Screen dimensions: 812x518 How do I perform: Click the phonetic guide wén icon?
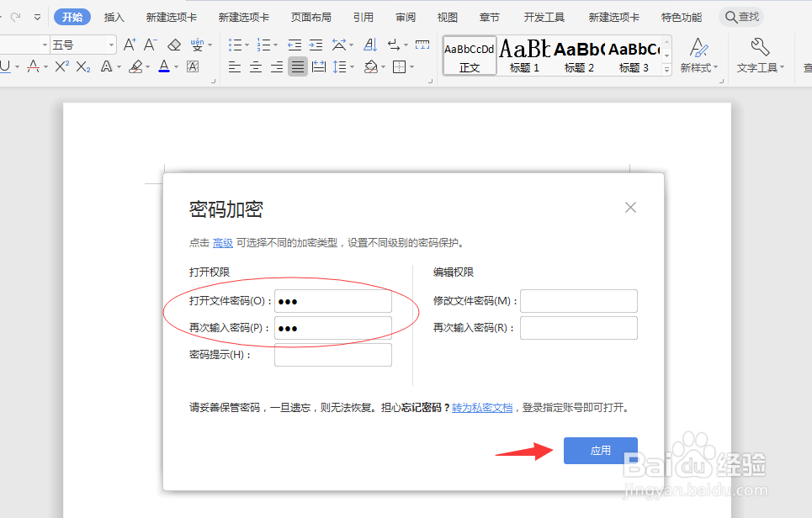(197, 45)
